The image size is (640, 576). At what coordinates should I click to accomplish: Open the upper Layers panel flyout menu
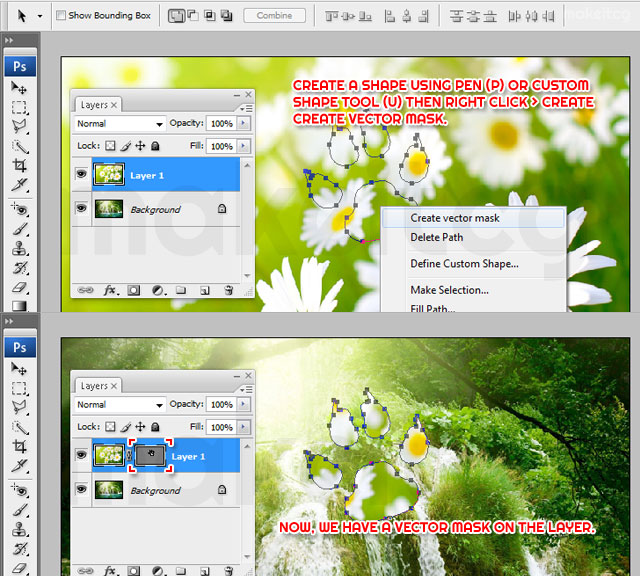click(246, 109)
